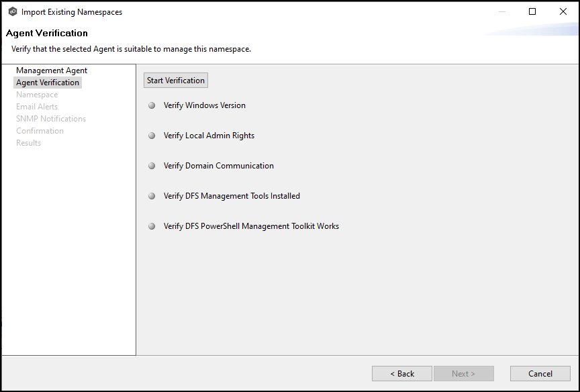
Task: Open the Management Agent step in the sidebar
Action: click(52, 70)
